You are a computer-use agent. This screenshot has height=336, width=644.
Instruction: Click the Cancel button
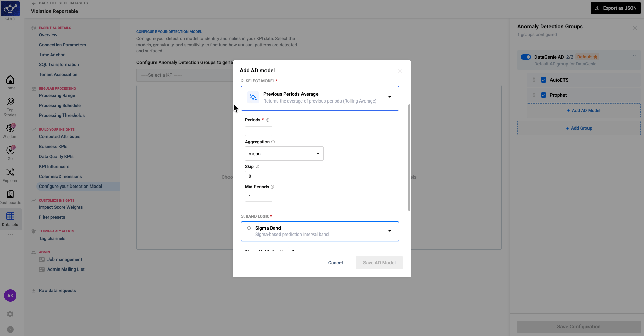(x=335, y=263)
